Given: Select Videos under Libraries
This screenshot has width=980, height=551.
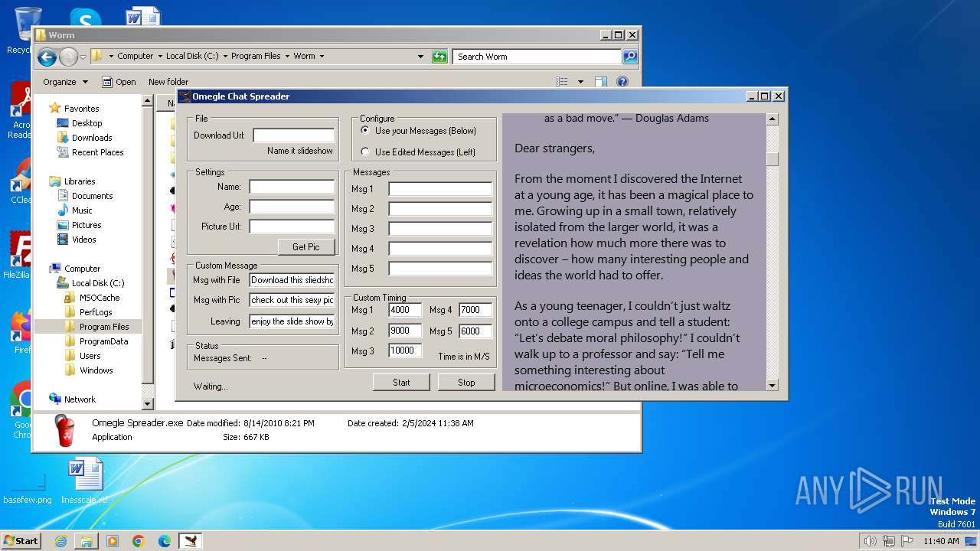Looking at the screenshot, I should coord(84,240).
